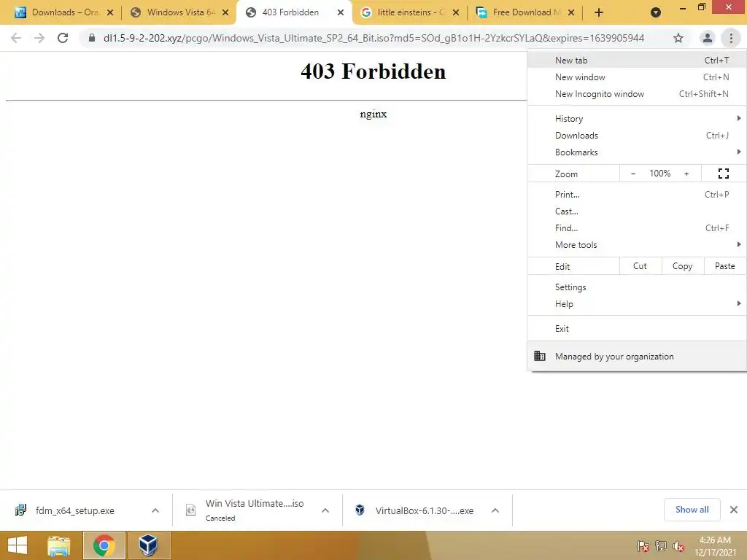
Task: Decrease zoom with the minus button
Action: click(x=632, y=174)
